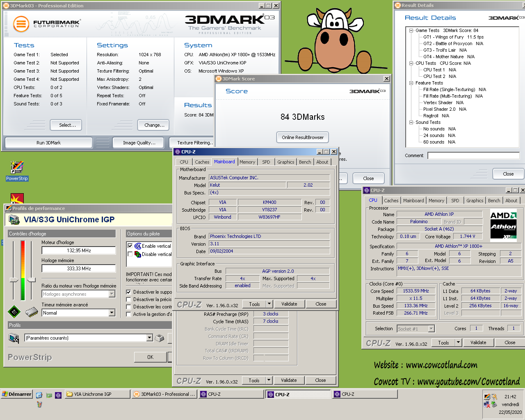Click the UniChrome IGP graphics card header icon
The width and height of the screenshot is (525, 420).
tap(14, 220)
